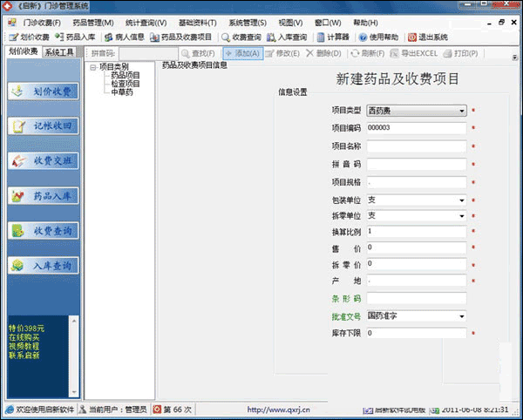Open sidebar 收费交班 large button
523x420 pixels.
(x=44, y=161)
